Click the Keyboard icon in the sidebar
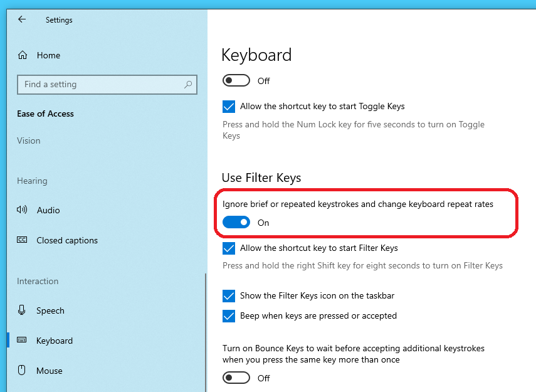Screen dimensions: 536x392 coord(23,341)
